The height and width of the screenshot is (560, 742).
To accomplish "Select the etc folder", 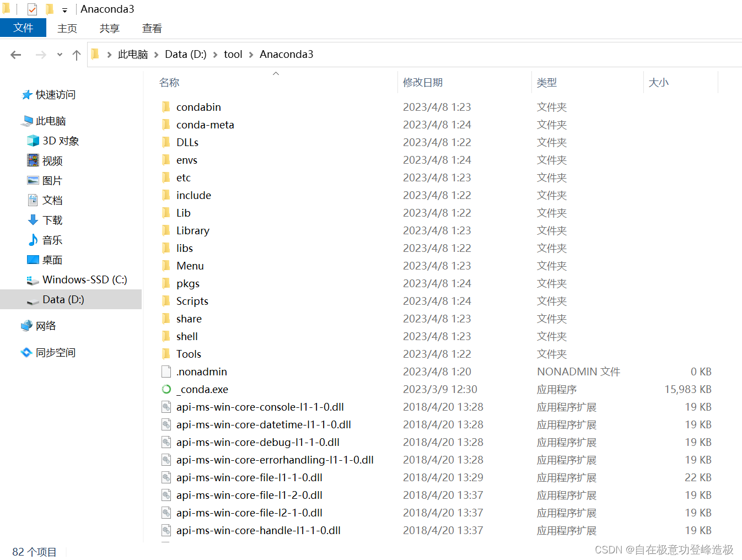I will click(184, 177).
